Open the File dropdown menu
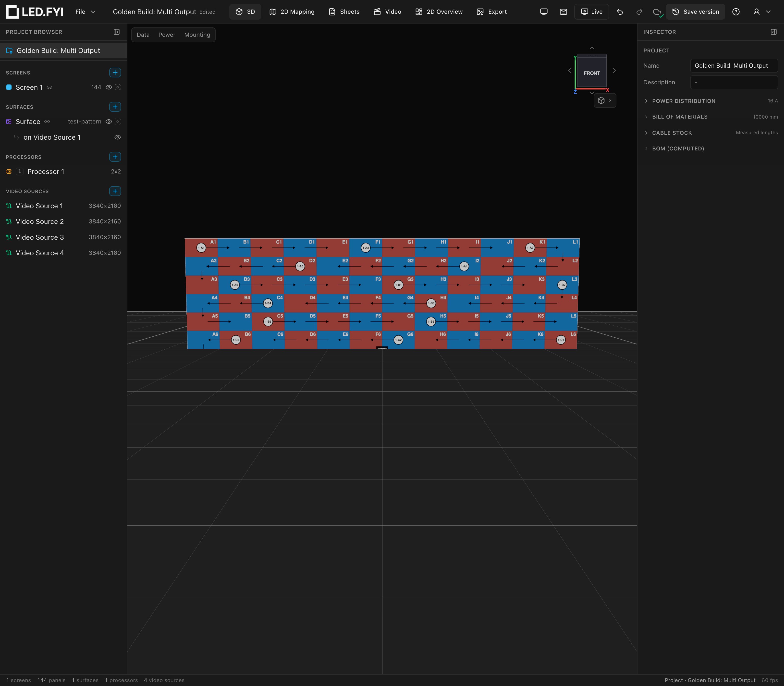This screenshot has height=686, width=784. pos(85,12)
